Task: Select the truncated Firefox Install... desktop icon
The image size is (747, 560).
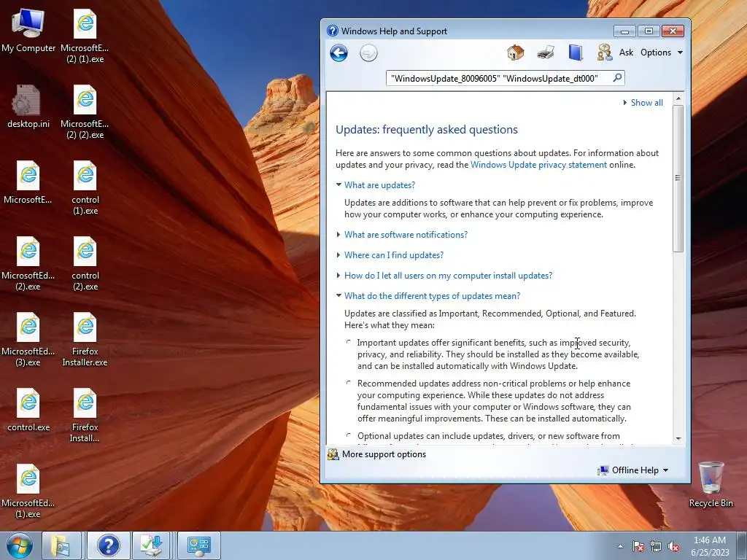Action: coord(85,415)
